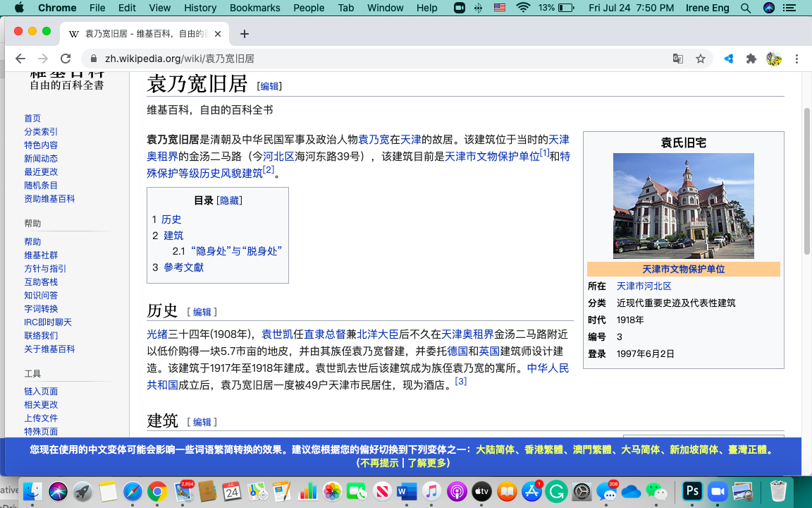This screenshot has width=812, height=508.
Task: Open the macOS battery status menu
Action: coord(566,8)
